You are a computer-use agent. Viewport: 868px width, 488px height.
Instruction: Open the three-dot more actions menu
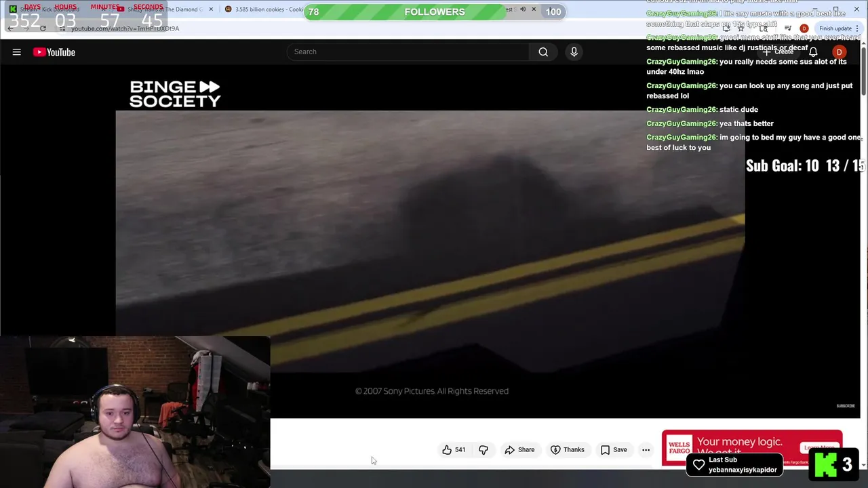tap(646, 450)
